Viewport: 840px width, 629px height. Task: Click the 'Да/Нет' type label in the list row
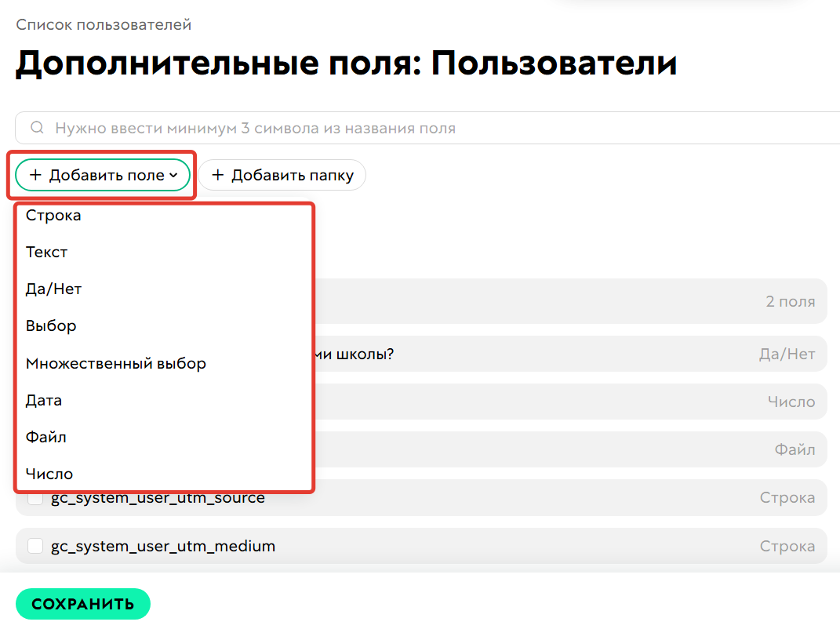click(x=787, y=354)
